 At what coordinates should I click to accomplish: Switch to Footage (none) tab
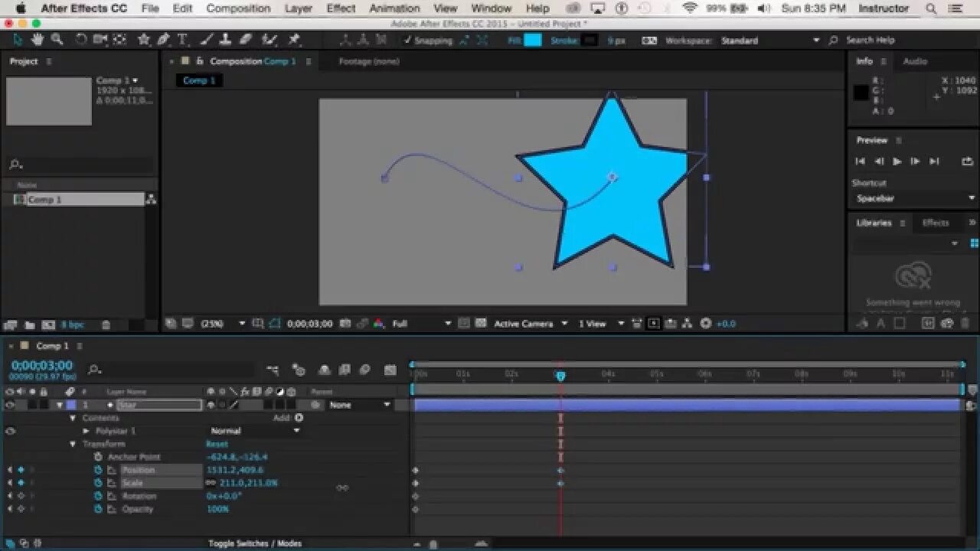point(369,61)
